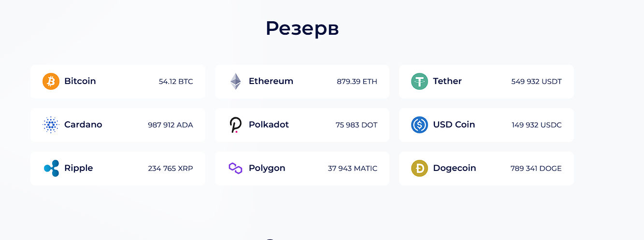Viewport: 644px width, 240px height.
Task: Click the 549 932 USDT reserve amount
Action: (x=537, y=82)
